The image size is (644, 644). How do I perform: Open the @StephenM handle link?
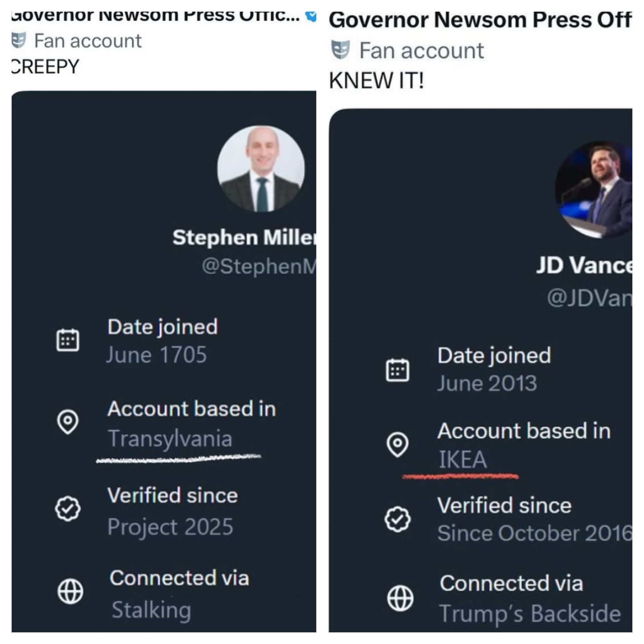click(259, 267)
